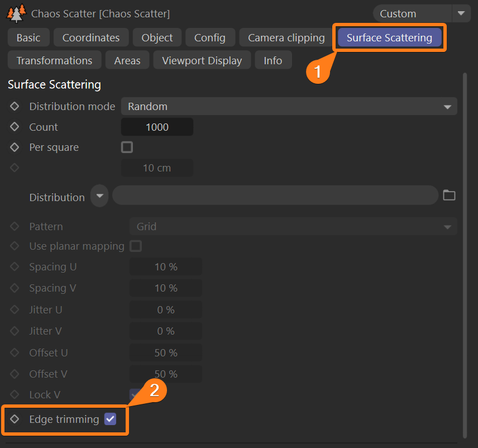Toggle keyframe diamond for Spacing U
Screen dimensions: 478x448
click(x=15, y=266)
